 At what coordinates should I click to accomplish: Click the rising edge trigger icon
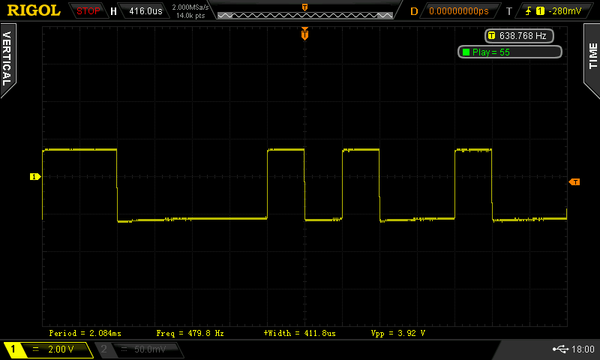pos(528,11)
